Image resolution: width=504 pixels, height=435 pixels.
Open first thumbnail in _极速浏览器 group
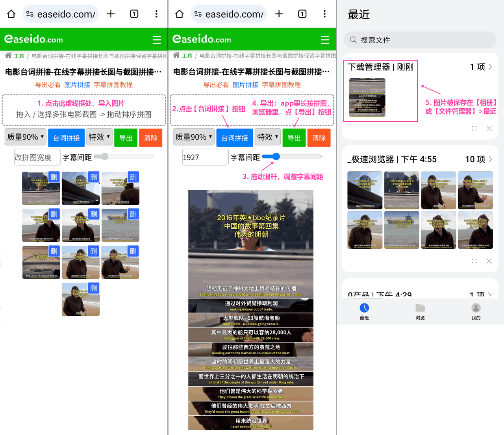coord(365,190)
